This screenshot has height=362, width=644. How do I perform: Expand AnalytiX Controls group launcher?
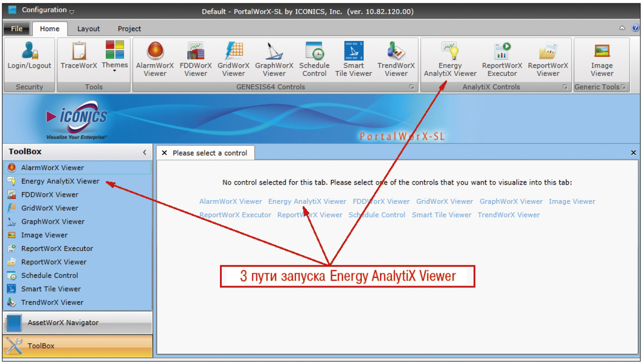pos(565,87)
